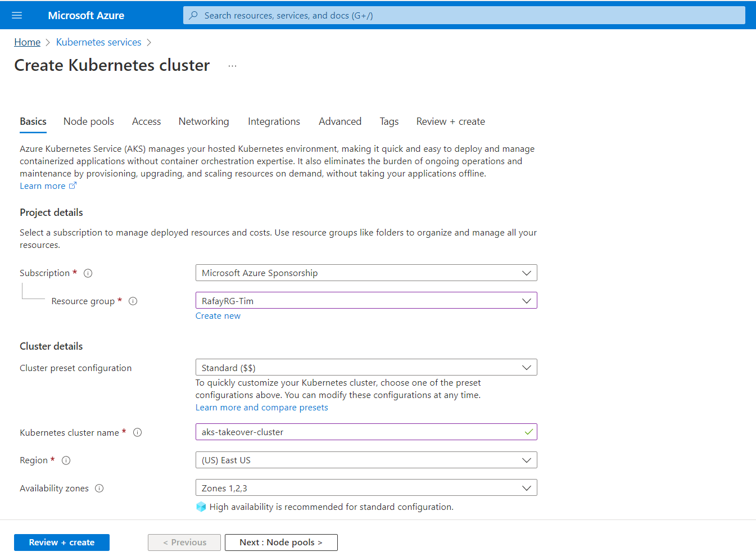Open the Networking tab

tap(204, 121)
